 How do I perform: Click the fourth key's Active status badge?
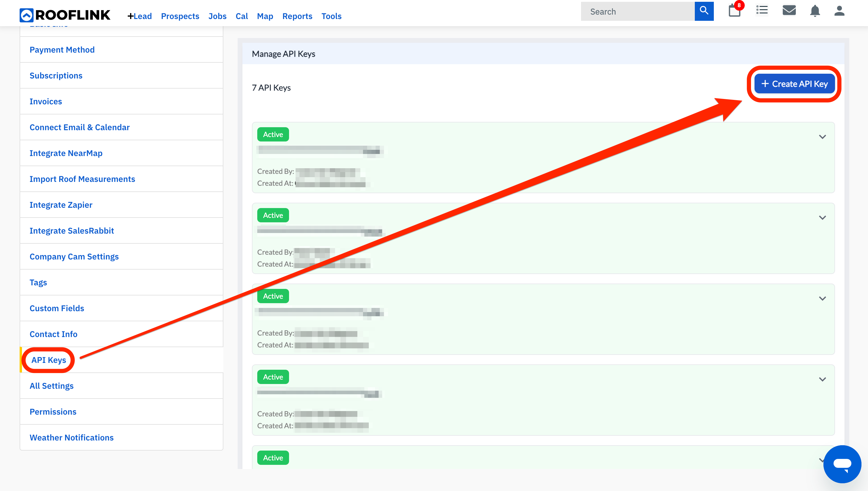(x=273, y=377)
